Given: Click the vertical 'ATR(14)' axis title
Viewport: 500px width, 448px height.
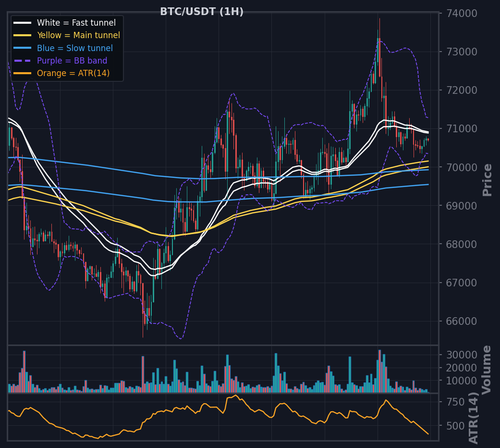Looking at the screenshot, I should tap(473, 417).
